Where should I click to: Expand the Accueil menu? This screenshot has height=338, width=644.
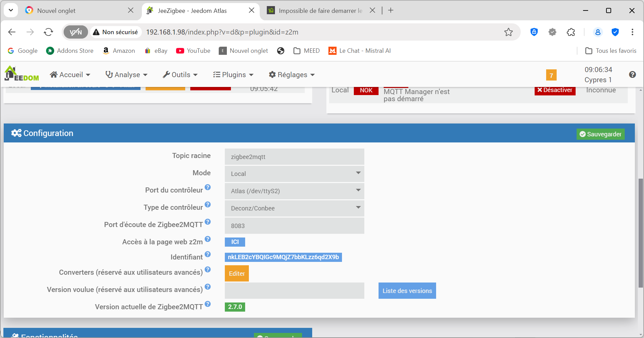pos(70,75)
